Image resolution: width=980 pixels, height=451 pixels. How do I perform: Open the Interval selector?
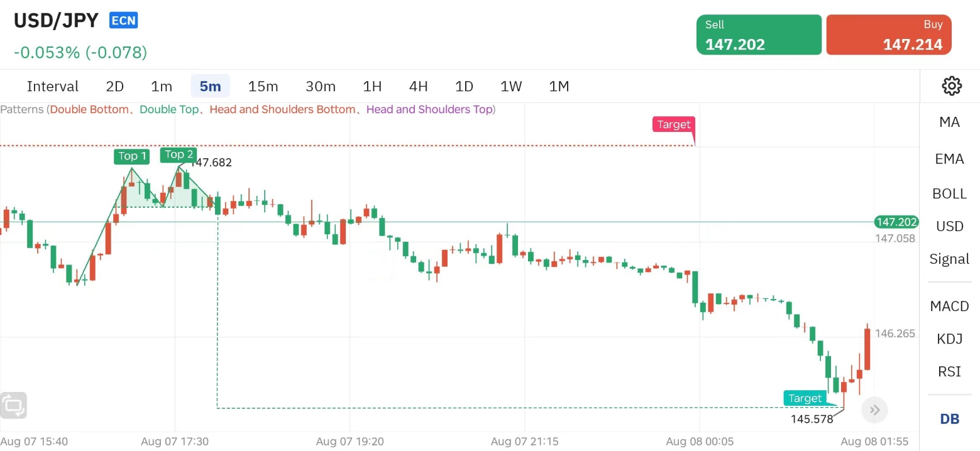tap(53, 86)
